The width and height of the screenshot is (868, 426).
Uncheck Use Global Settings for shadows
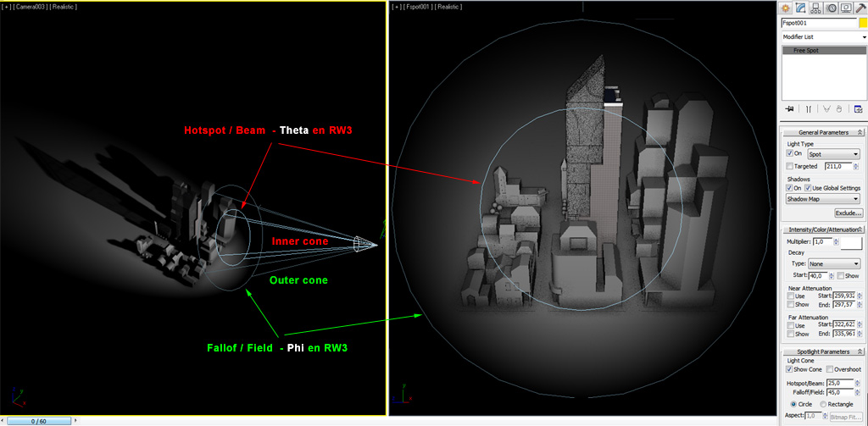pyautogui.click(x=808, y=188)
